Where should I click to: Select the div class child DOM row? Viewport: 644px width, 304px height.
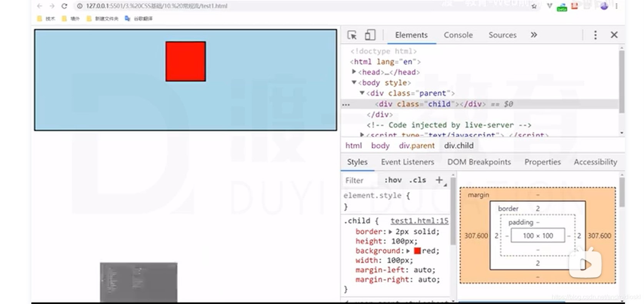480,104
